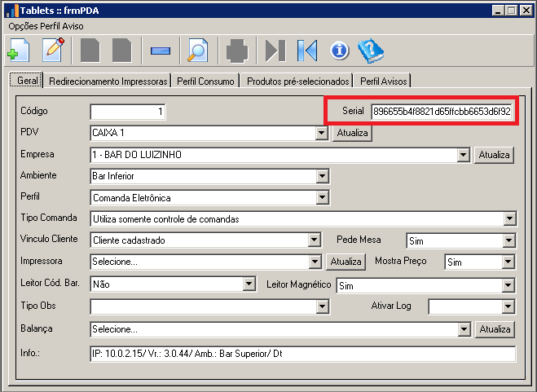Click the magnifier search icon
The image size is (537, 392).
(198, 51)
